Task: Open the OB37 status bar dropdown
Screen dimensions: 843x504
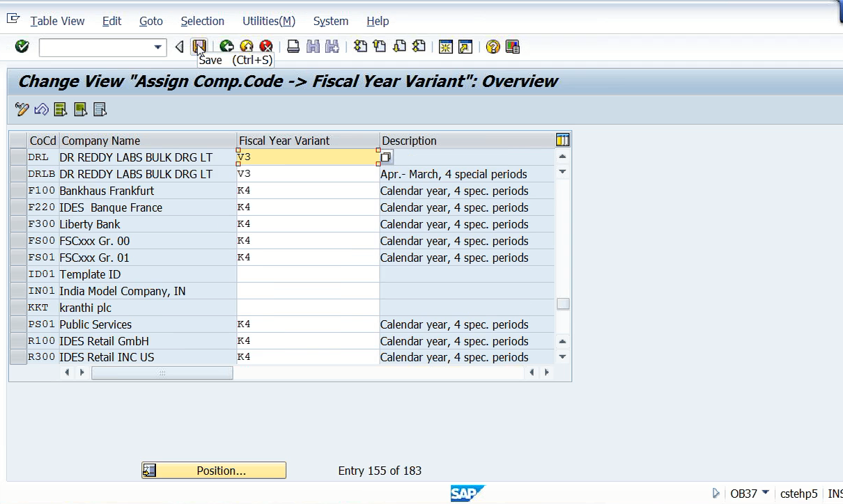Action: click(x=766, y=493)
